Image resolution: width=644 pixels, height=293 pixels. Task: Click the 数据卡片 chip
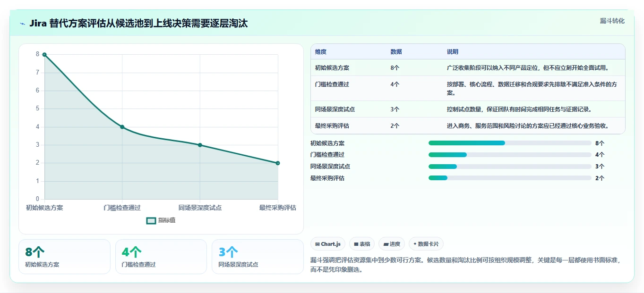[x=426, y=244]
